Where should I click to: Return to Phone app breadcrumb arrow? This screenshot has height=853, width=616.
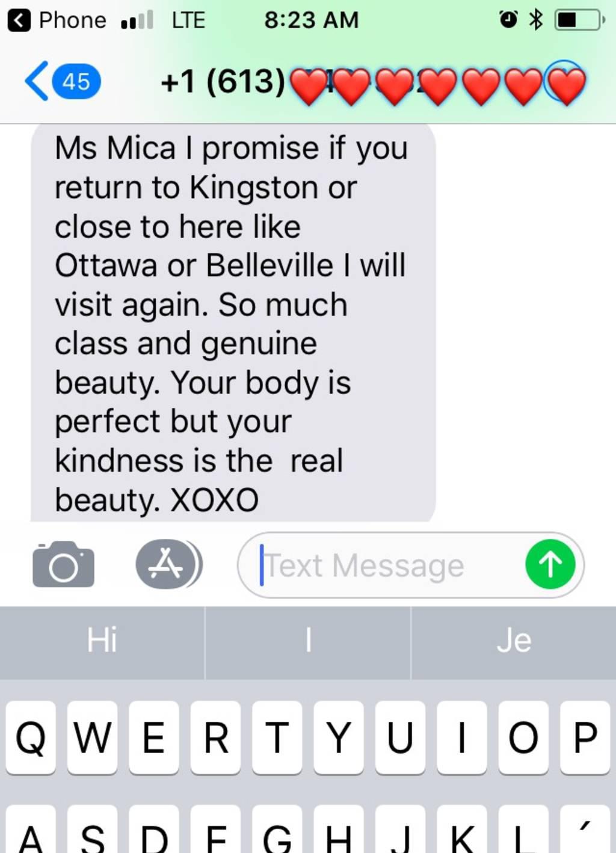[x=19, y=20]
